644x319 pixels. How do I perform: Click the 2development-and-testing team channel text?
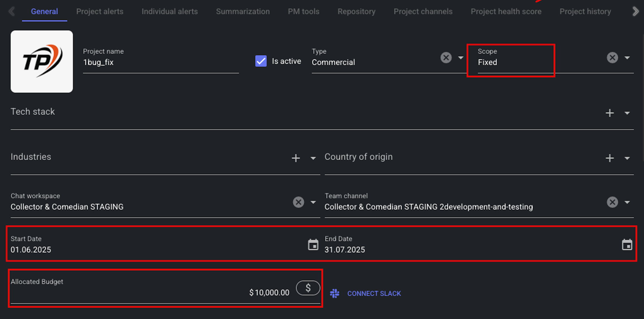(x=486, y=207)
